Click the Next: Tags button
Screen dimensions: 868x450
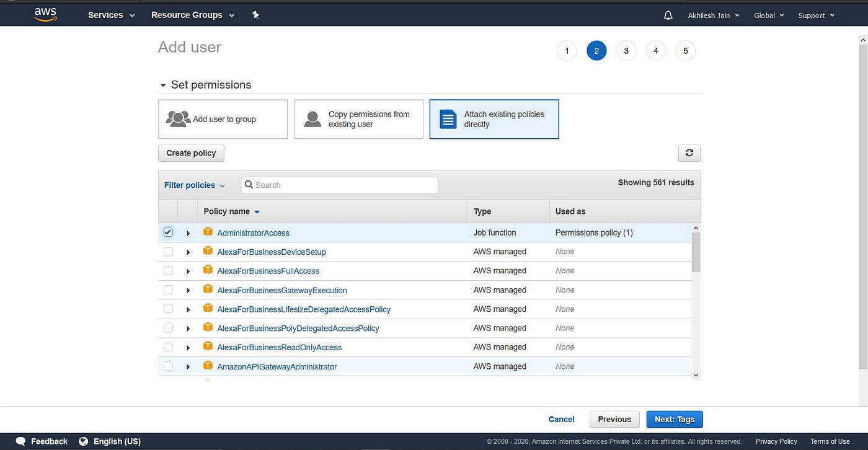click(675, 419)
